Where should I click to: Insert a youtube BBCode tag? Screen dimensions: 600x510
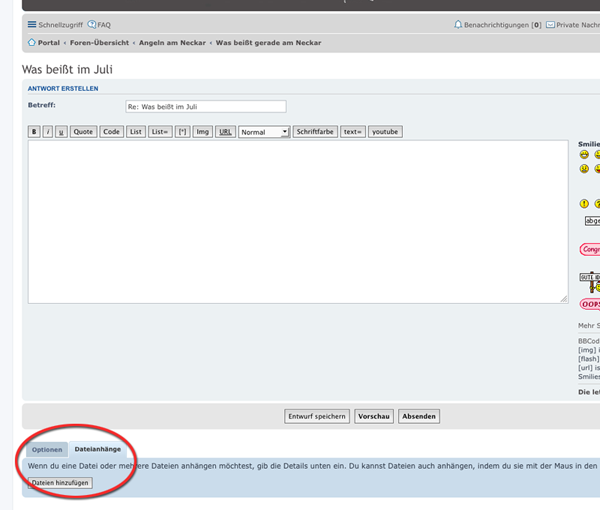385,132
